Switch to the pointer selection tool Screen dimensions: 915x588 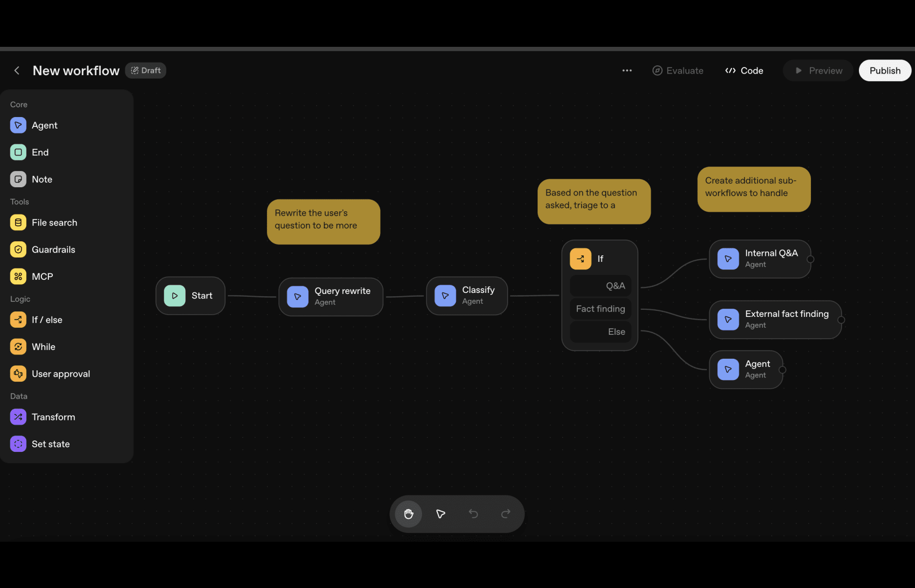441,514
